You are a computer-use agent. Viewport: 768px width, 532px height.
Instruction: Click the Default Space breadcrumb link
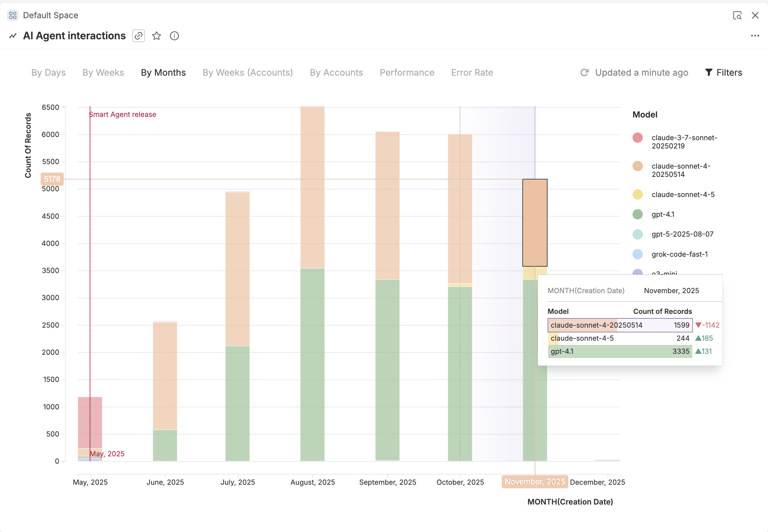pyautogui.click(x=50, y=15)
